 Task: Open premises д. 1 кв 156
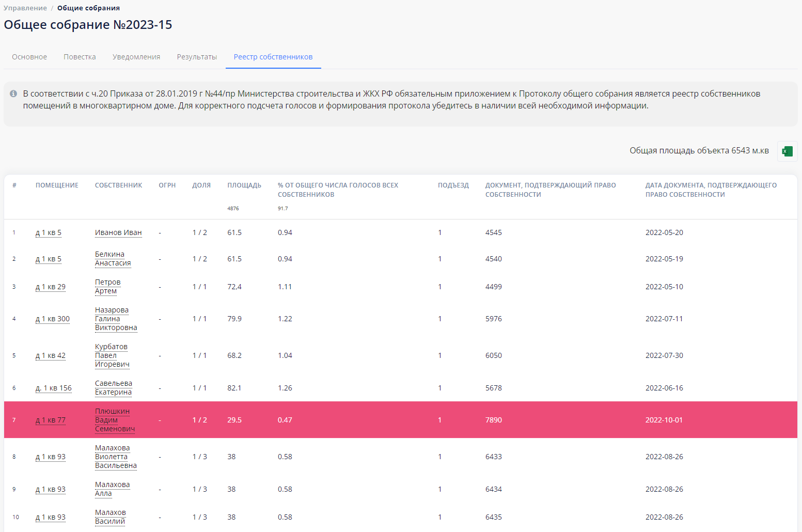click(x=54, y=388)
